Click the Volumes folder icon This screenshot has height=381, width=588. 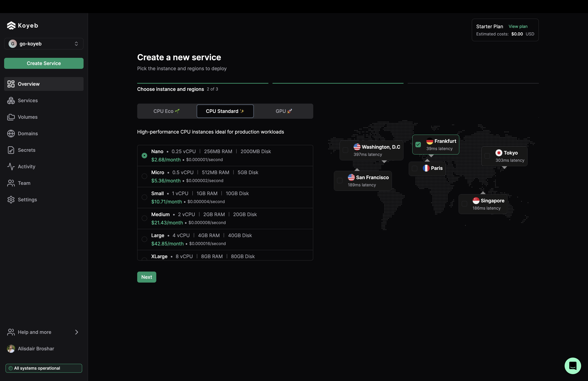pyautogui.click(x=11, y=117)
